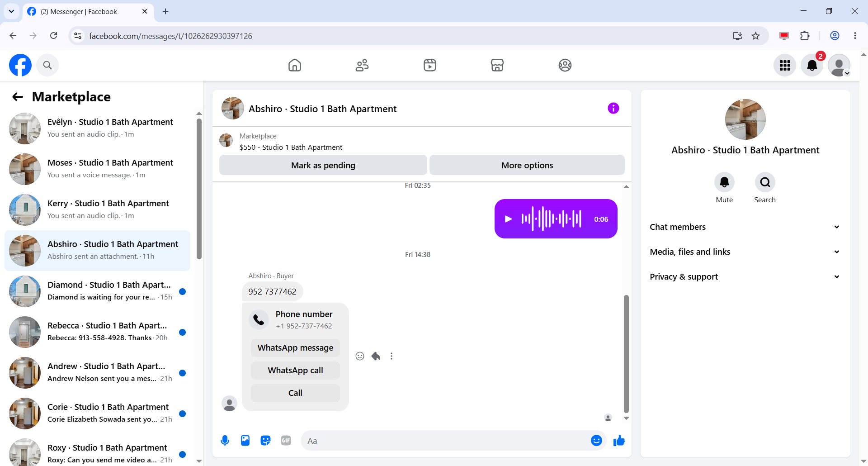868x466 pixels.
Task: Expand Chat members section
Action: click(x=745, y=227)
